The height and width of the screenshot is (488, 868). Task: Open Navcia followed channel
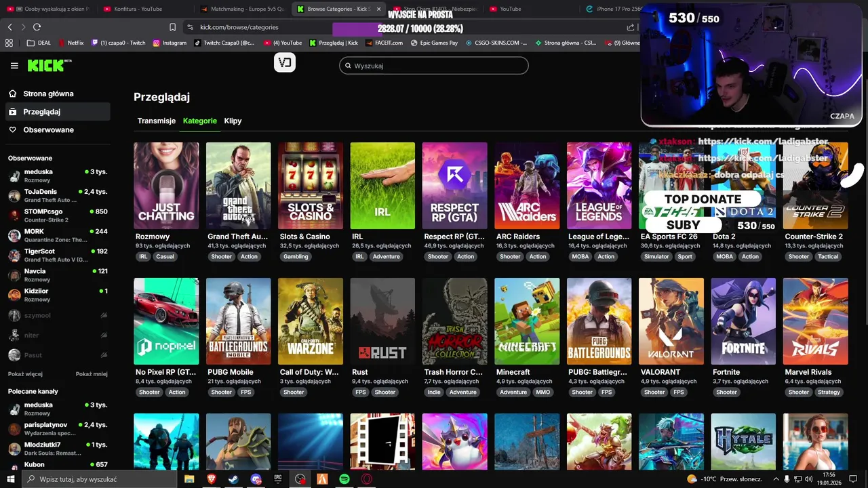(58, 274)
